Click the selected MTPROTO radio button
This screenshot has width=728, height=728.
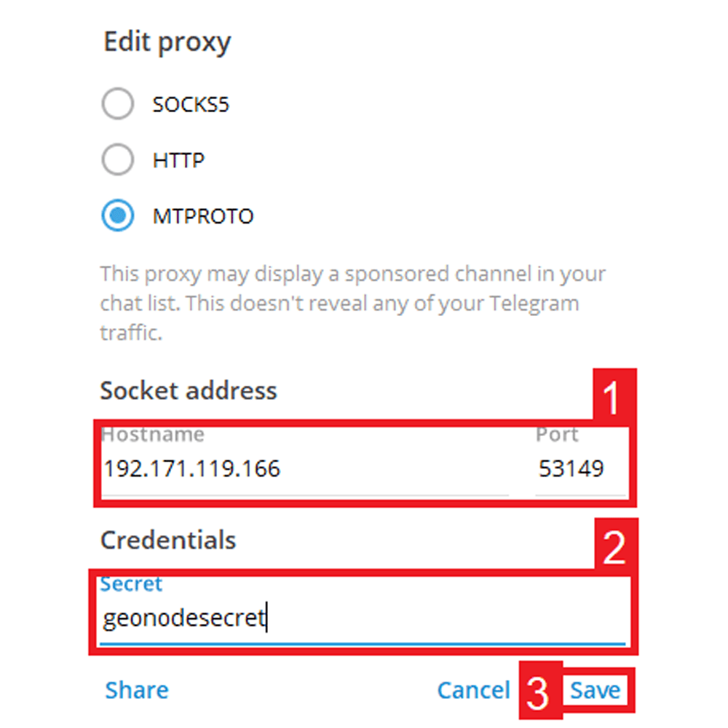coord(117,216)
